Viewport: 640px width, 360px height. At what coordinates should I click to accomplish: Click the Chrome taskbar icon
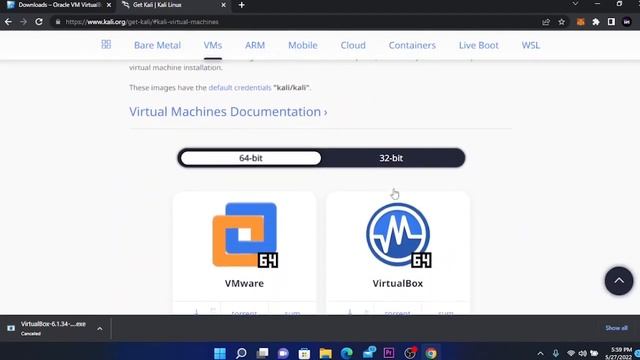(431, 353)
